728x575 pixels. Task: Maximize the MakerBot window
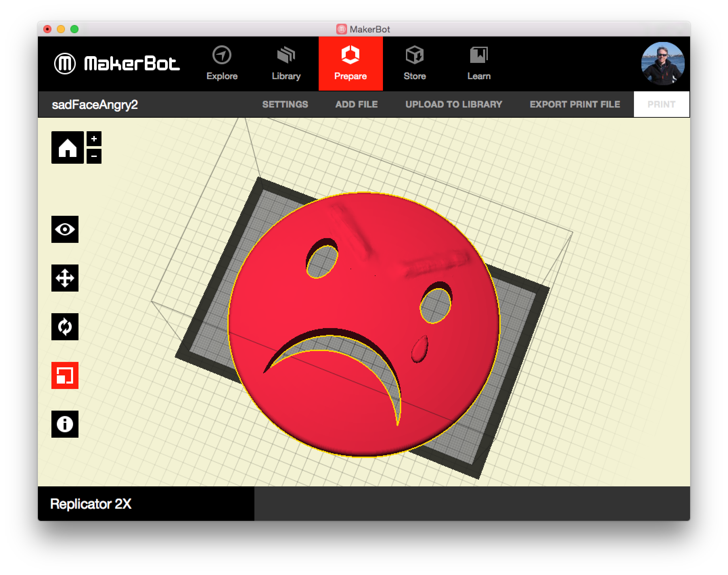[x=74, y=29]
